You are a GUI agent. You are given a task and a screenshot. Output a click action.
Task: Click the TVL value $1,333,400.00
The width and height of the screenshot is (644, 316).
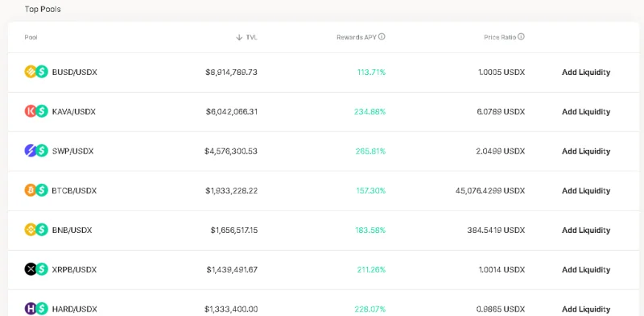pyautogui.click(x=231, y=309)
